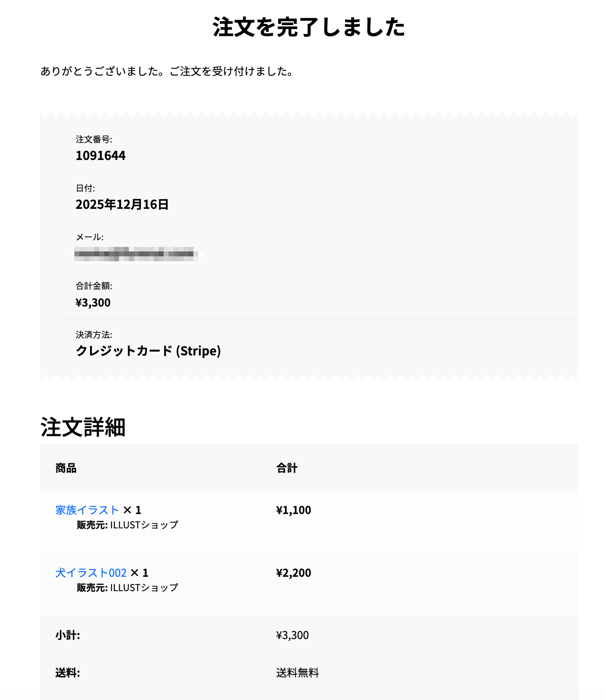Click the ¥3,300 subtotal value beside 小計
This screenshot has height=700, width=605.
(292, 635)
